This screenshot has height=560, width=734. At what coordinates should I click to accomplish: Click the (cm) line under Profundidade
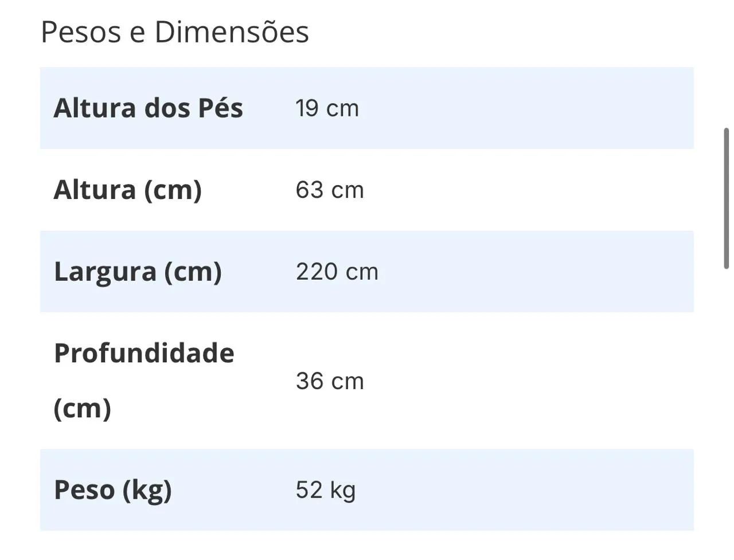pyautogui.click(x=82, y=408)
